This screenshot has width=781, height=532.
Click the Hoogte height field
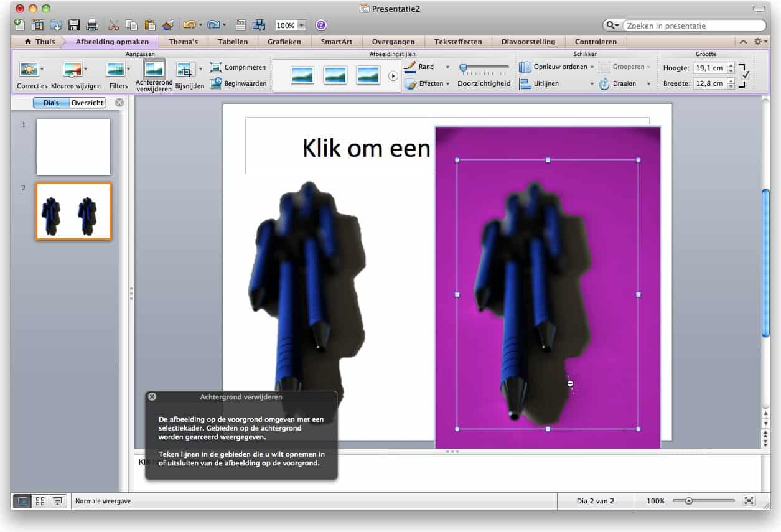[x=709, y=68]
